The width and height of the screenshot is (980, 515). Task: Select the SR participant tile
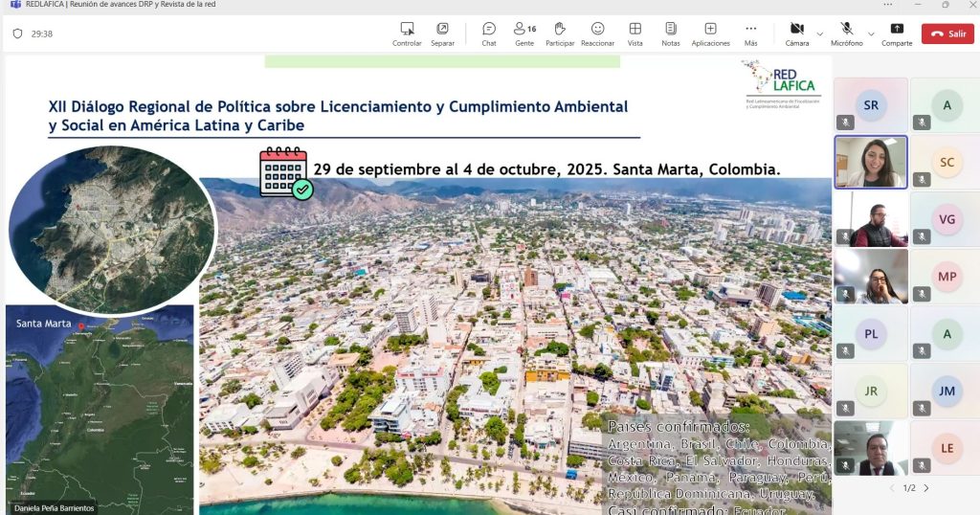point(870,105)
